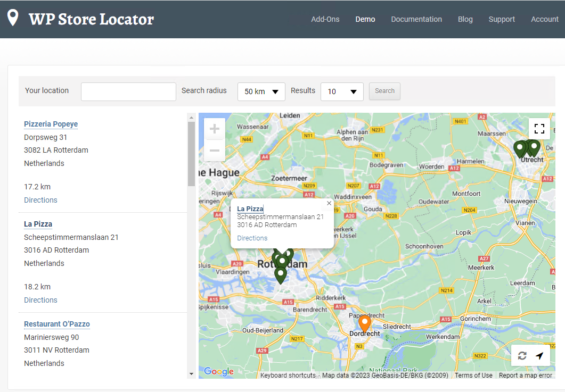Focus the Your location input field
Image resolution: width=565 pixels, height=392 pixels.
pos(128,91)
